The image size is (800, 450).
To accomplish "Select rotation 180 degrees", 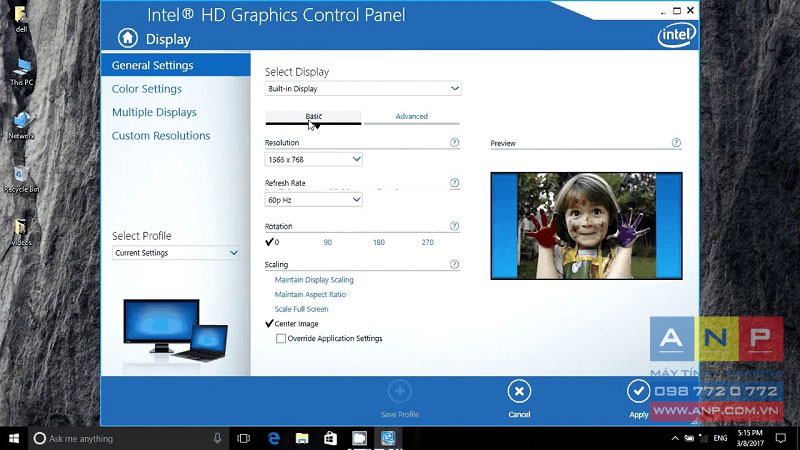I will tap(379, 242).
